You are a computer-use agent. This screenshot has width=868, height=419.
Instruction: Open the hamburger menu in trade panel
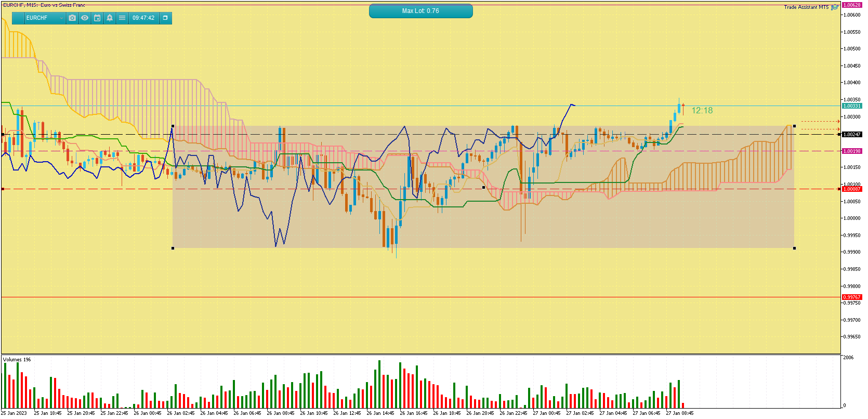(122, 18)
